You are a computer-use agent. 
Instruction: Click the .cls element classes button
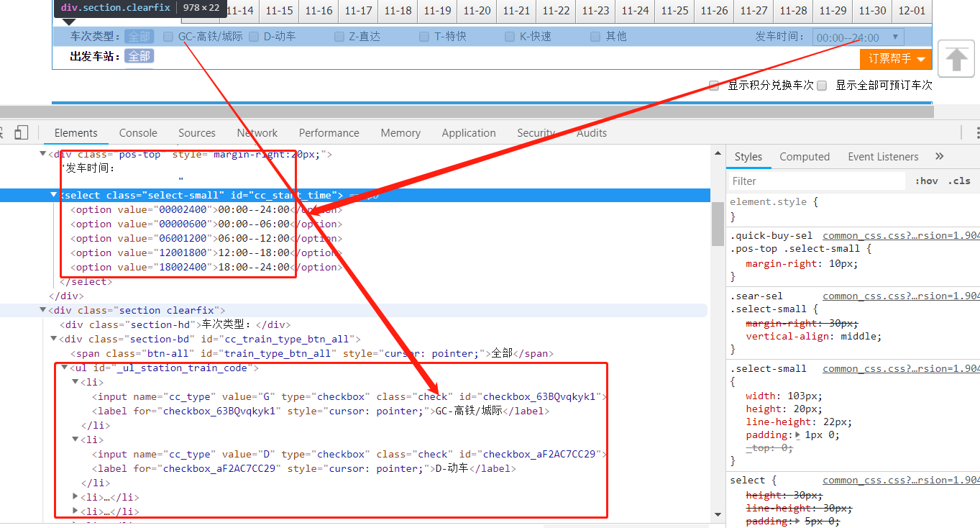pos(959,181)
